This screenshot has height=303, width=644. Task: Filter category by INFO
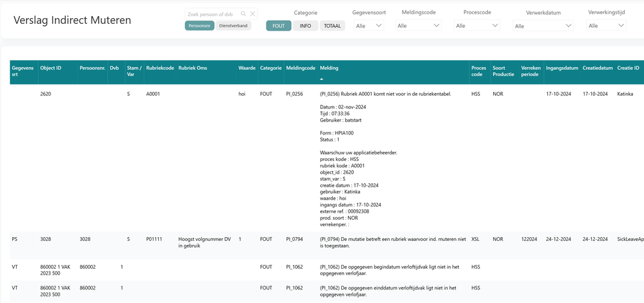[x=305, y=26]
